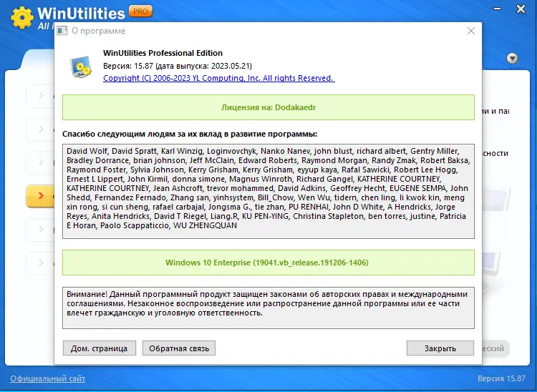This screenshot has height=392, width=537.
Task: Click the Спасибо следующим людям heading
Action: click(x=190, y=134)
